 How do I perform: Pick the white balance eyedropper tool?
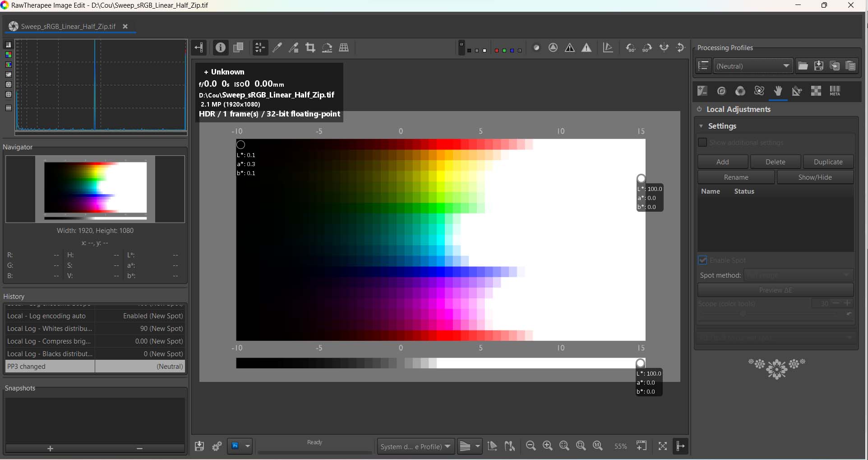[x=277, y=48]
